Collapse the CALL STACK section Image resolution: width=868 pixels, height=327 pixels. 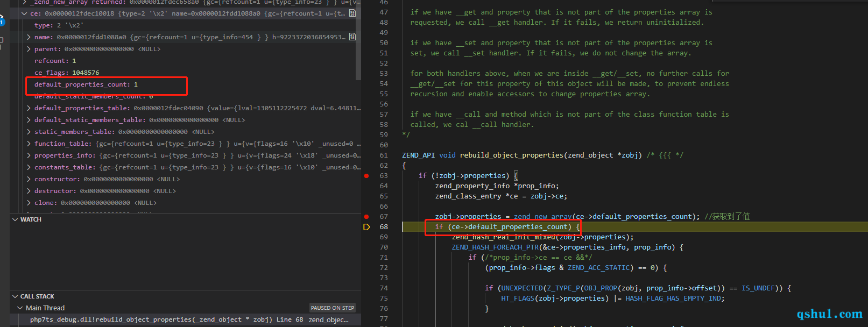coord(15,296)
